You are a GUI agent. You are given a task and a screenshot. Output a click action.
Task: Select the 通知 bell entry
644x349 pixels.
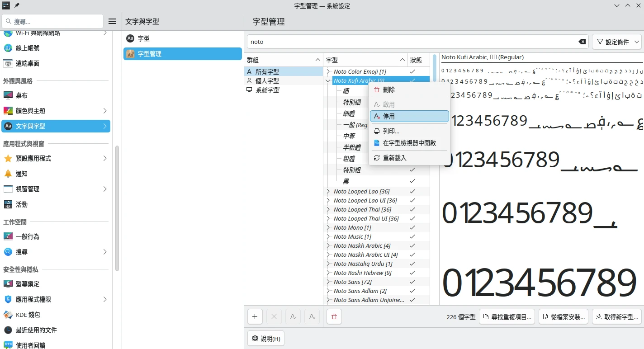(x=22, y=174)
